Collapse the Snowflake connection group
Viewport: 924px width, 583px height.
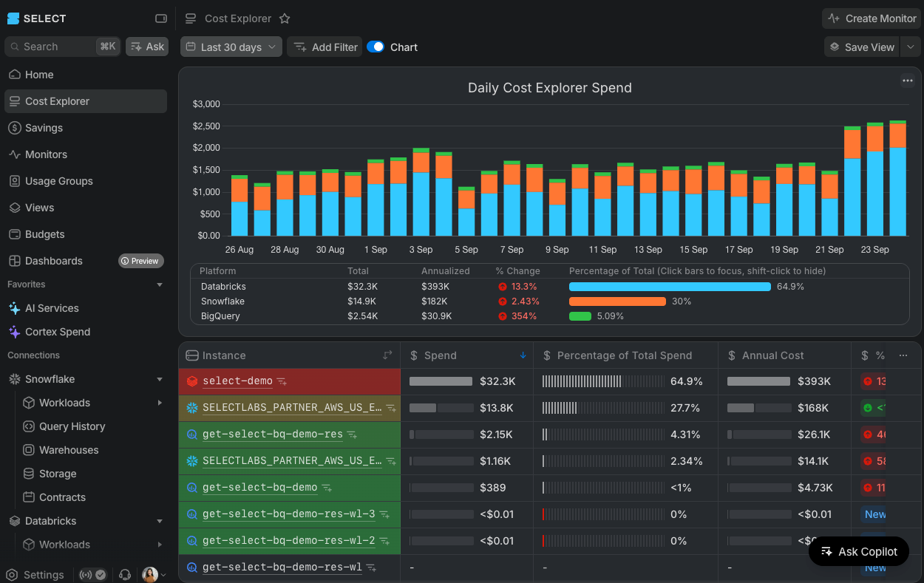click(160, 379)
